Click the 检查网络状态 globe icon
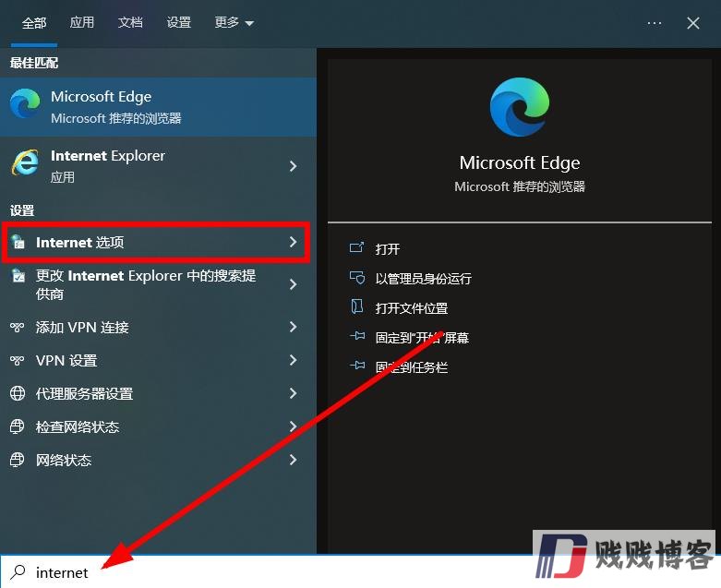 click(18, 426)
